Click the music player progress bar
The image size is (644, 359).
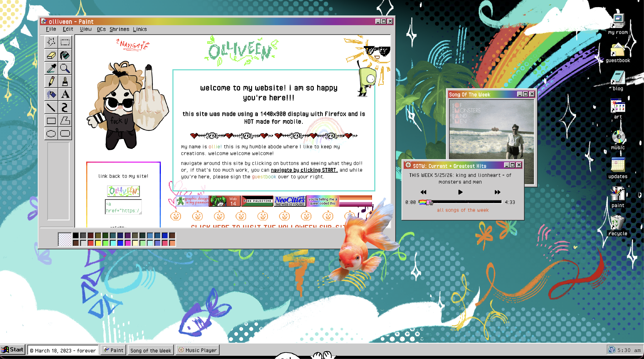pos(460,202)
